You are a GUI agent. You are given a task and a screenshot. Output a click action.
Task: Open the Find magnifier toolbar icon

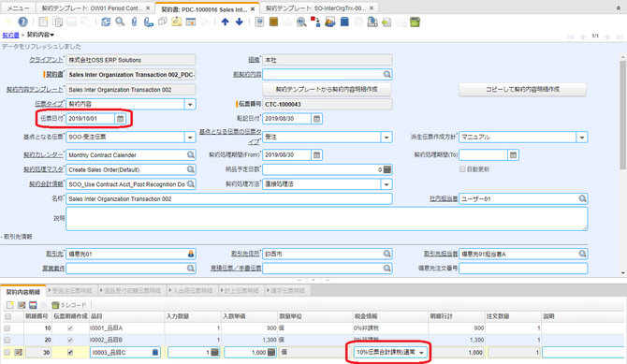120,22
